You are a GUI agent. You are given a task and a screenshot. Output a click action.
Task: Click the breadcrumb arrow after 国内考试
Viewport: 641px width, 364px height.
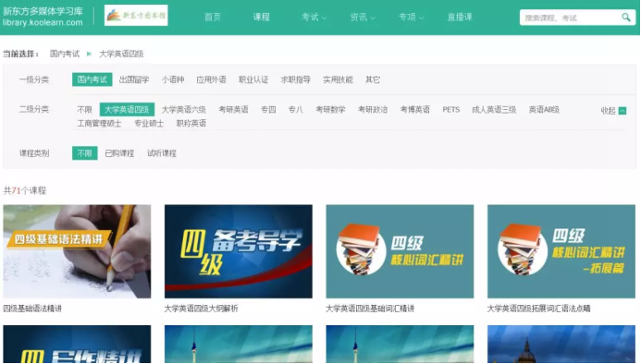tap(89, 54)
